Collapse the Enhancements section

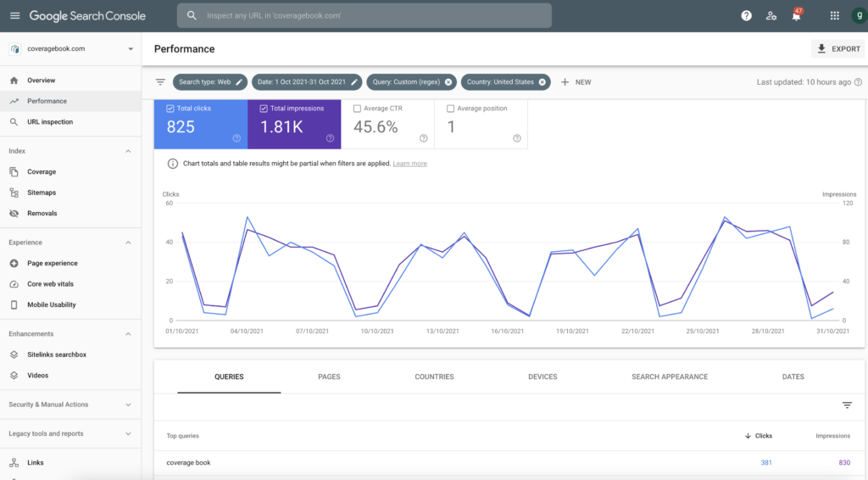[128, 334]
